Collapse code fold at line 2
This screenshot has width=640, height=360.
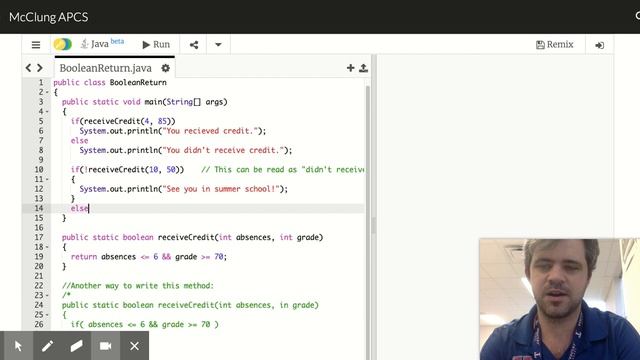point(47,92)
